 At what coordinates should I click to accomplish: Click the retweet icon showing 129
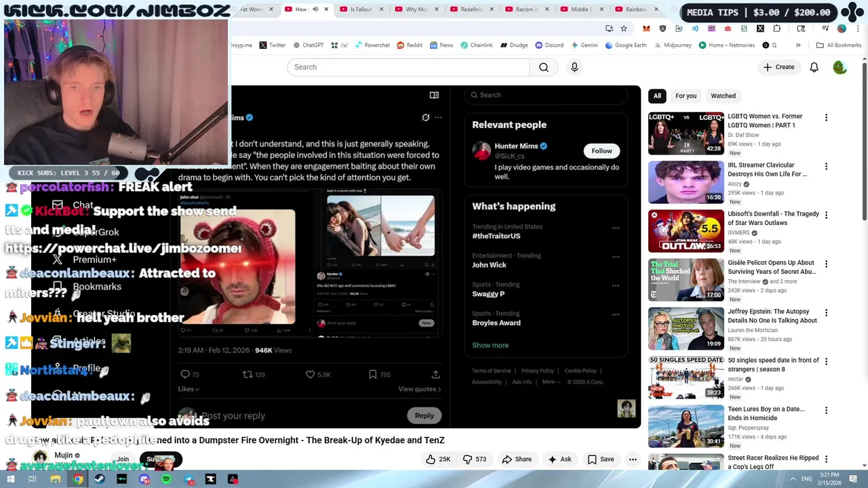tap(248, 374)
